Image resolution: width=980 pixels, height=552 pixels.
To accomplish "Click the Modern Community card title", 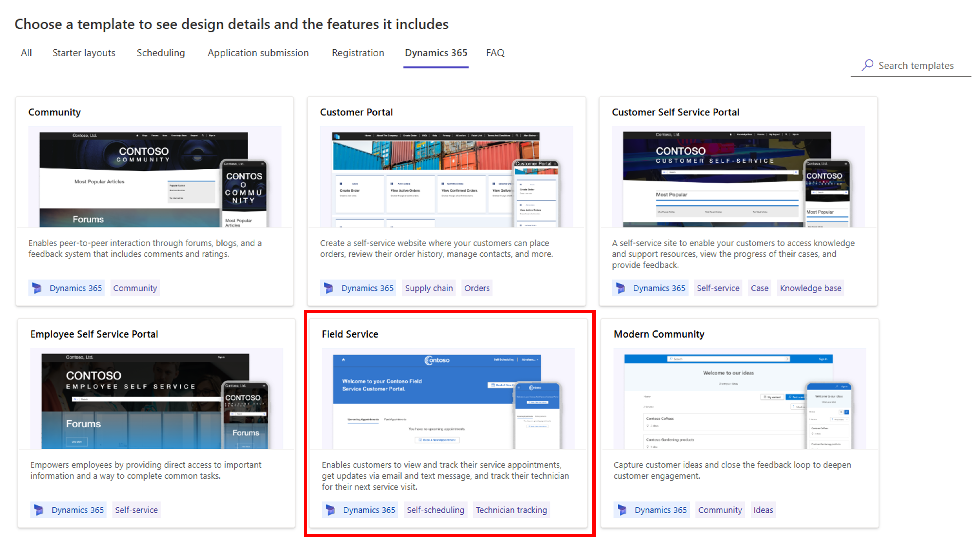I will point(659,334).
